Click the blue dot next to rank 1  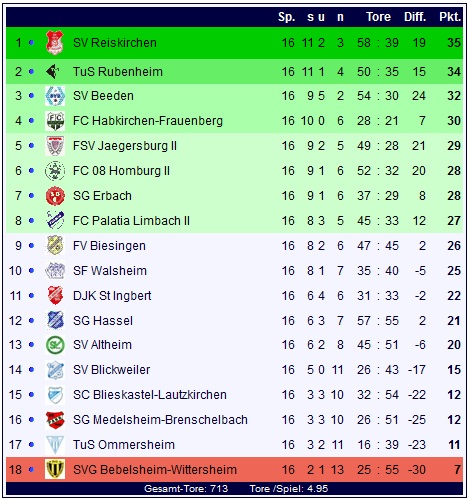pyautogui.click(x=32, y=42)
